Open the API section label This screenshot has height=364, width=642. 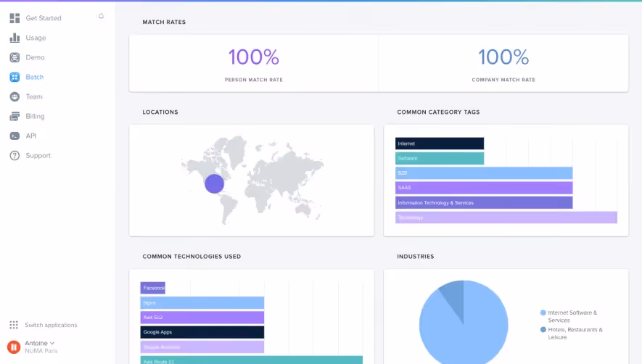point(31,136)
